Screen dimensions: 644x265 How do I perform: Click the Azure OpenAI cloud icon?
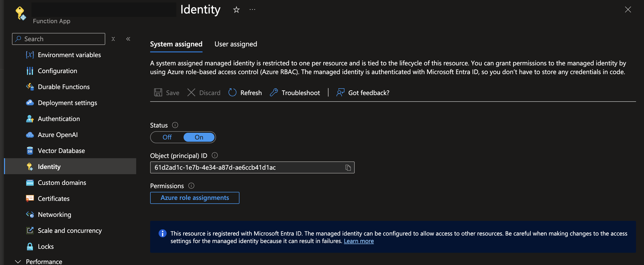coord(30,135)
